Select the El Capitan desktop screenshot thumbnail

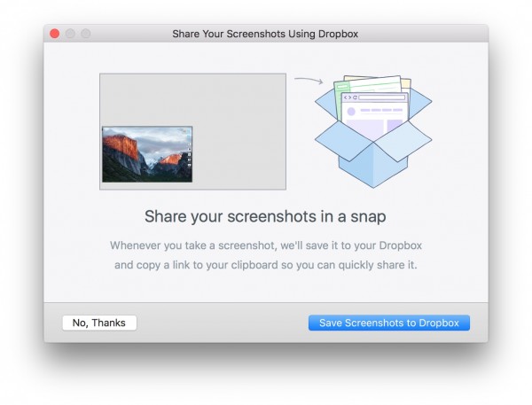[x=147, y=154]
